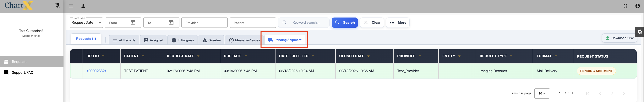Open the account circle icon
Image resolution: width=644 pixels, height=102 pixels.
coord(637,6)
